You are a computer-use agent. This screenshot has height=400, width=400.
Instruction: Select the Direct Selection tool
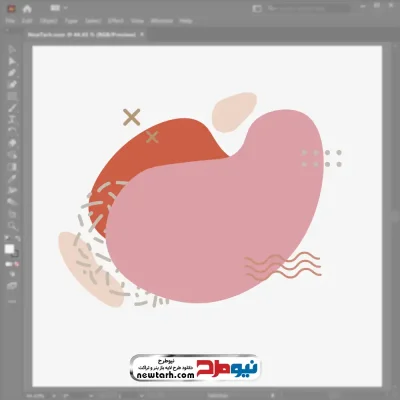tap(12, 61)
